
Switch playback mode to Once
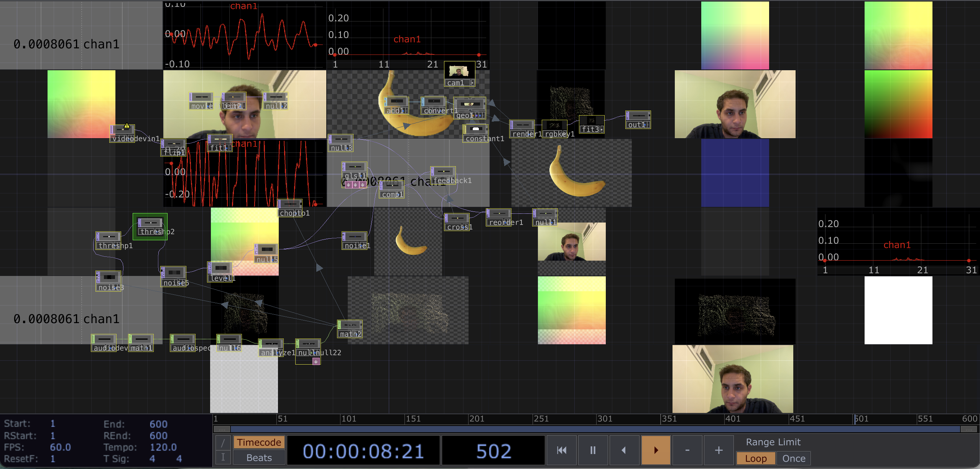[x=793, y=458]
